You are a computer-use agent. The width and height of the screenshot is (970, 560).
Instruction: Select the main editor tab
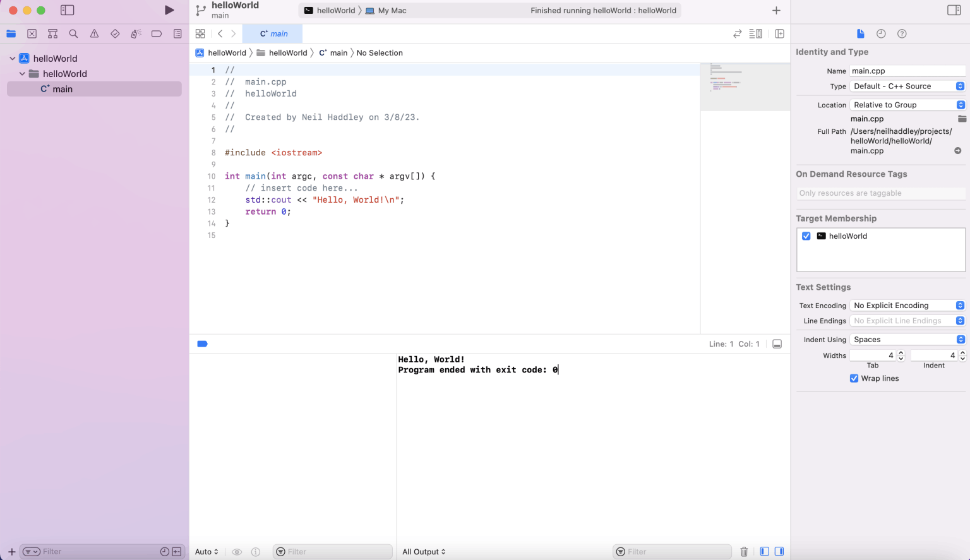click(x=274, y=33)
